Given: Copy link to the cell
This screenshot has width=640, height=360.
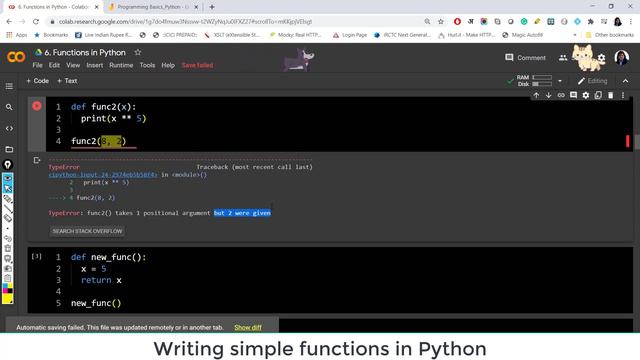Looking at the screenshot, I should (561, 95).
